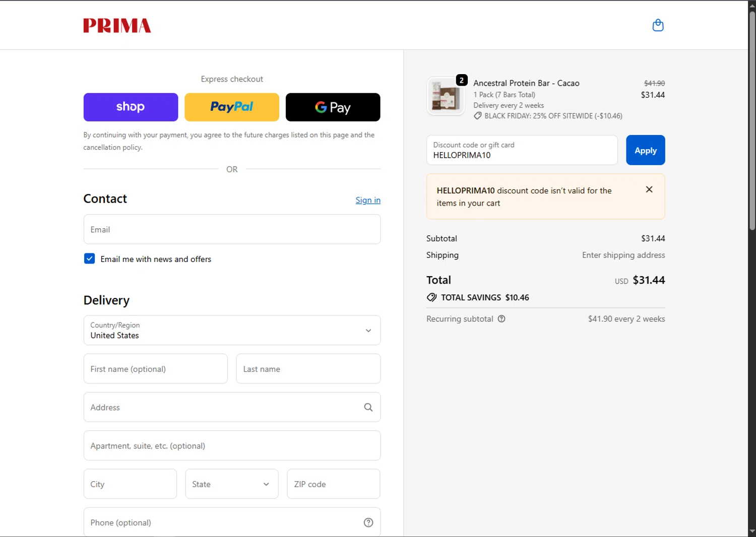756x537 pixels.
Task: Click the 'TOTAL SAVINGS $10.46' label
Action: [485, 297]
